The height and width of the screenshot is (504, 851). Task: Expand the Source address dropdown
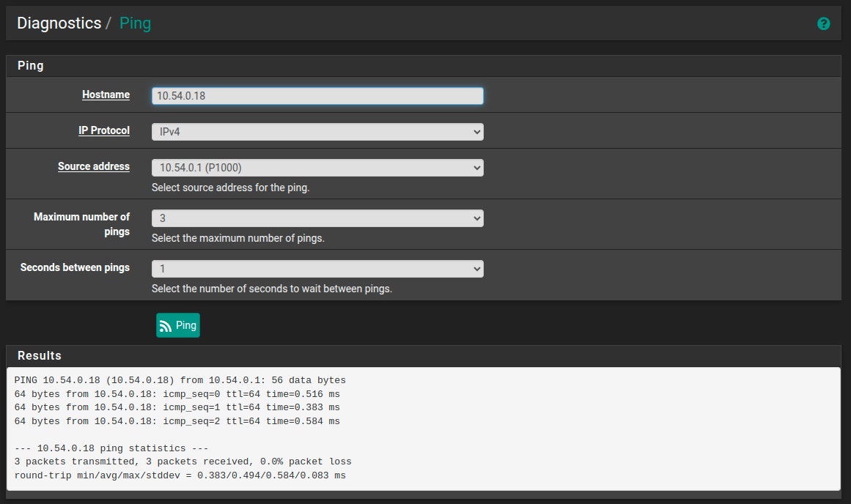point(317,168)
